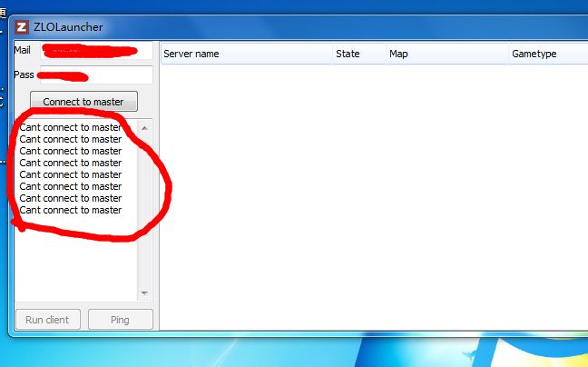Viewport: 588px width, 367px height.
Task: Sort by State column header
Action: coord(359,54)
